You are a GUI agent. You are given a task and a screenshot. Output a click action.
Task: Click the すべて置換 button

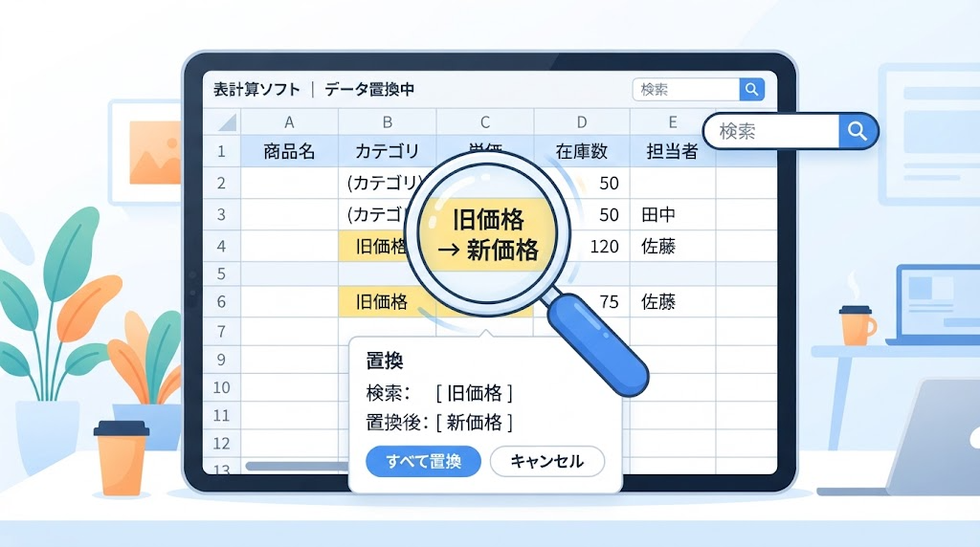(423, 462)
